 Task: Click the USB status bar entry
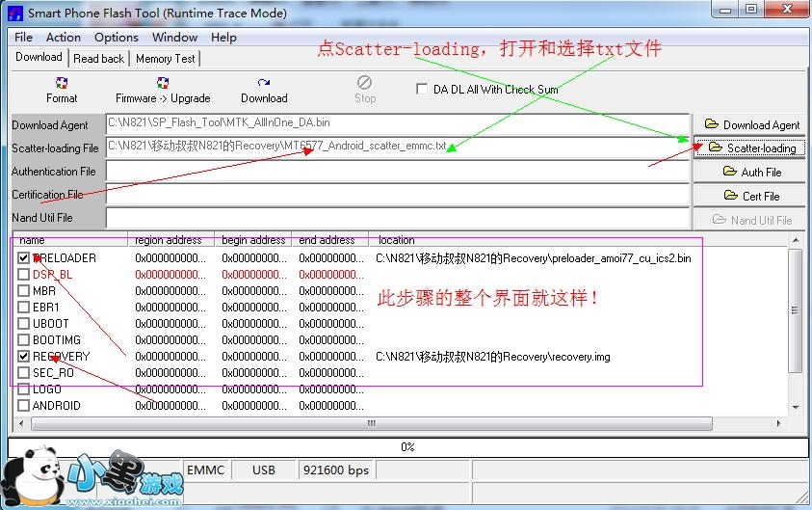tap(264, 470)
